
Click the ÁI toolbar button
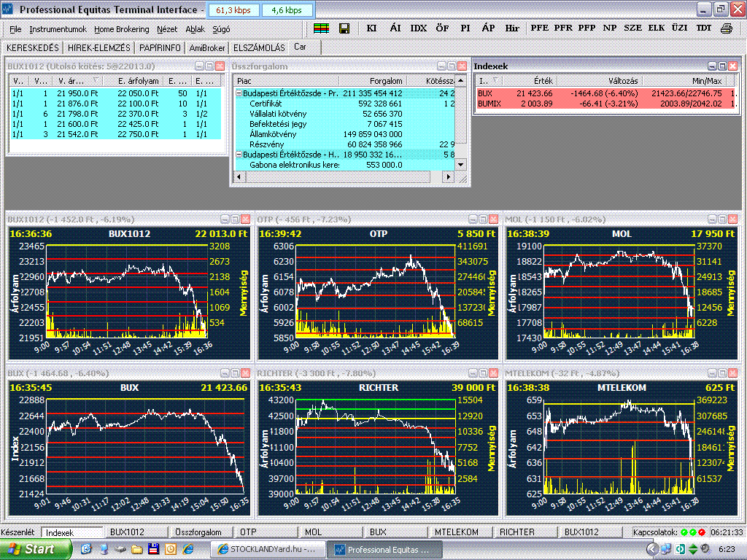(x=395, y=28)
